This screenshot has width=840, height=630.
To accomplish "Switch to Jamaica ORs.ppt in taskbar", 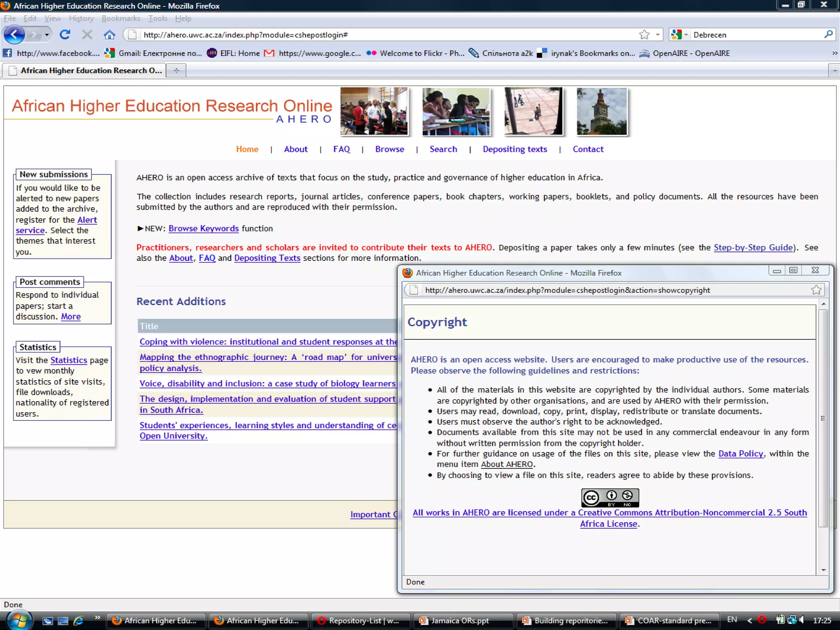I will tap(459, 621).
